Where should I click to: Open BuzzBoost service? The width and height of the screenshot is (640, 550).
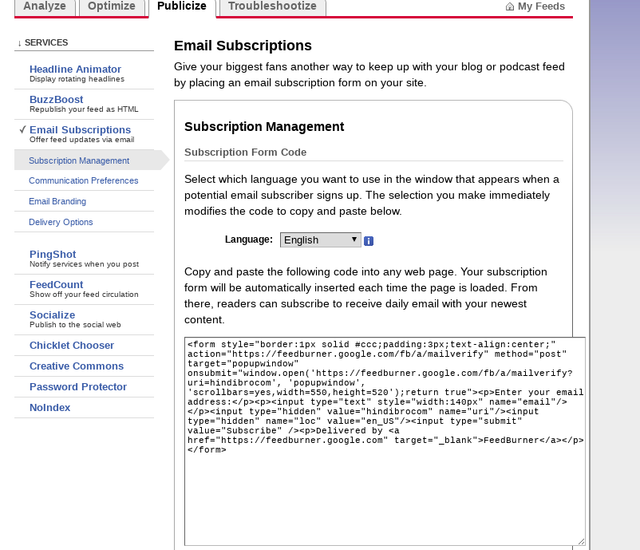(56, 99)
